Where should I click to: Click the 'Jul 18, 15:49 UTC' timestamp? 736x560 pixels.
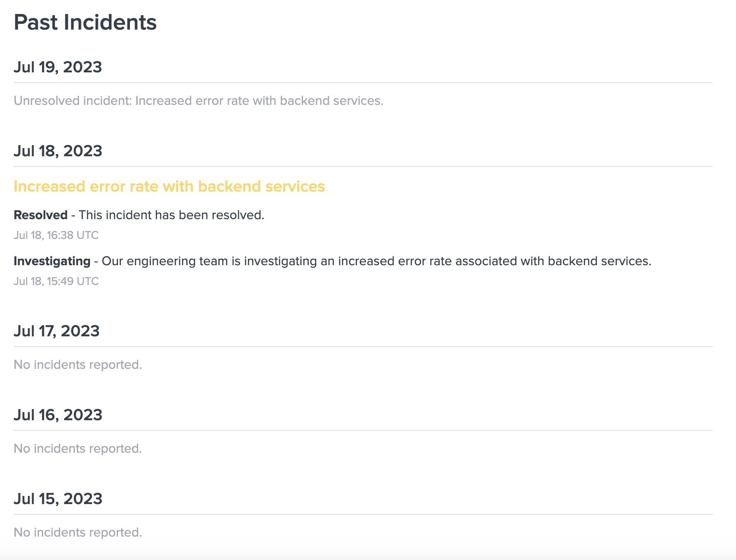tap(56, 281)
